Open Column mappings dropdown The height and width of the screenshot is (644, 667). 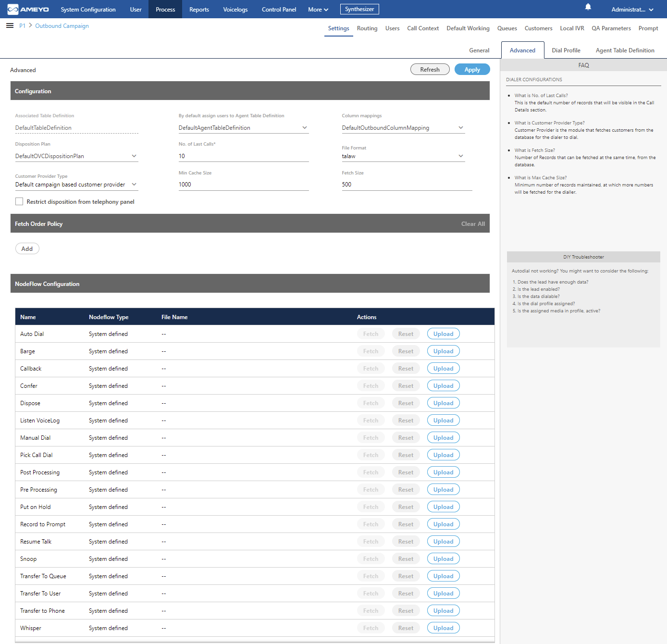[x=403, y=128]
